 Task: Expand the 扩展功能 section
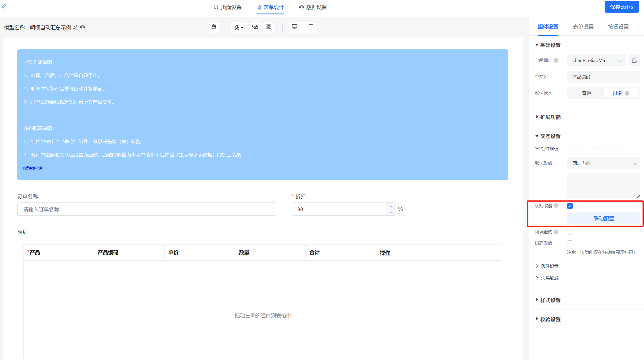[548, 117]
